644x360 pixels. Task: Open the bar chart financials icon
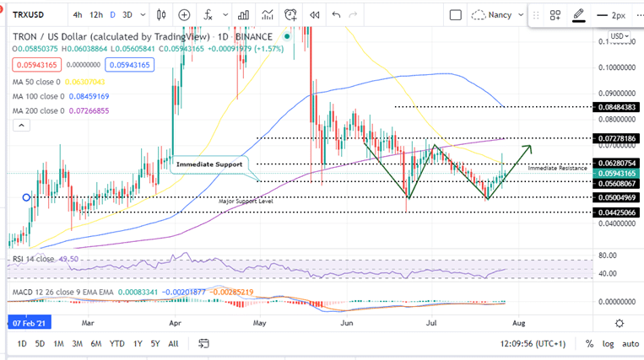244,15
